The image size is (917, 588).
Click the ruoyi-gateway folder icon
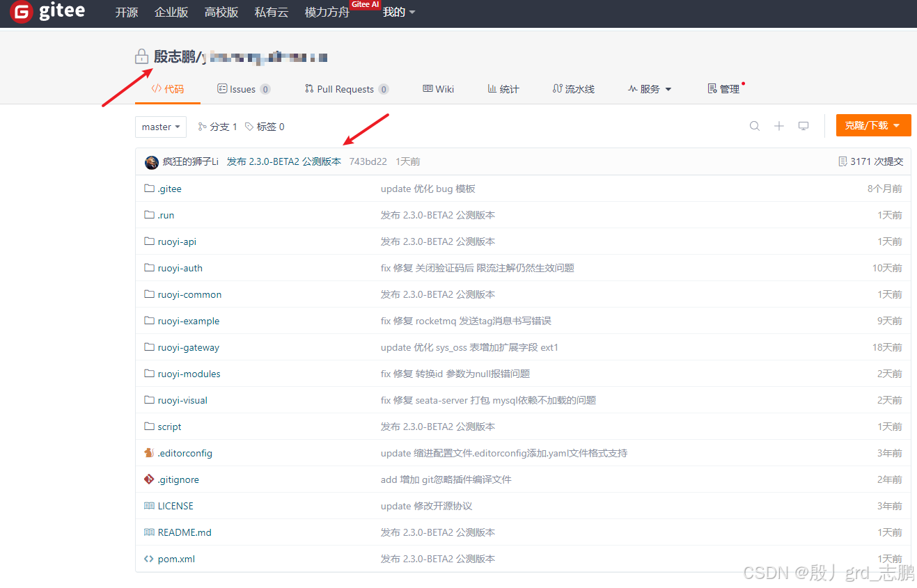[x=149, y=347]
